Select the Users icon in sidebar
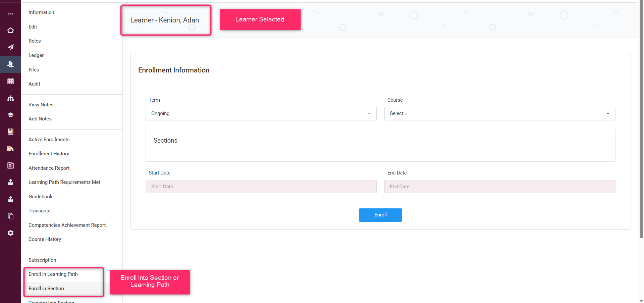The height and width of the screenshot is (303, 644). pos(10,64)
